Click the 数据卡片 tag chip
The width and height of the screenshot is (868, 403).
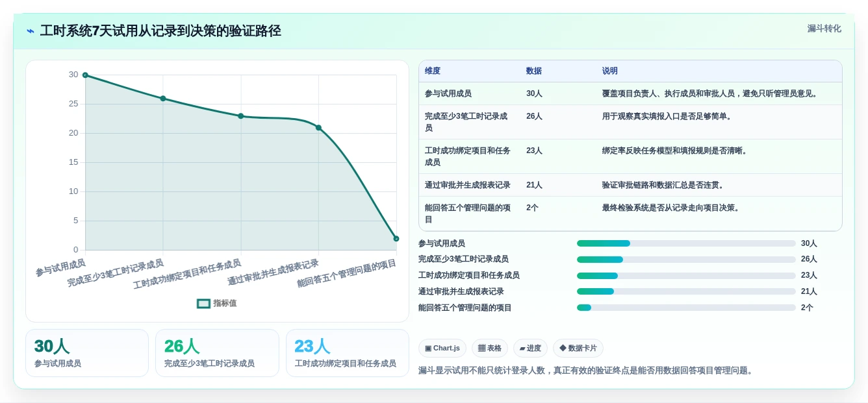578,348
